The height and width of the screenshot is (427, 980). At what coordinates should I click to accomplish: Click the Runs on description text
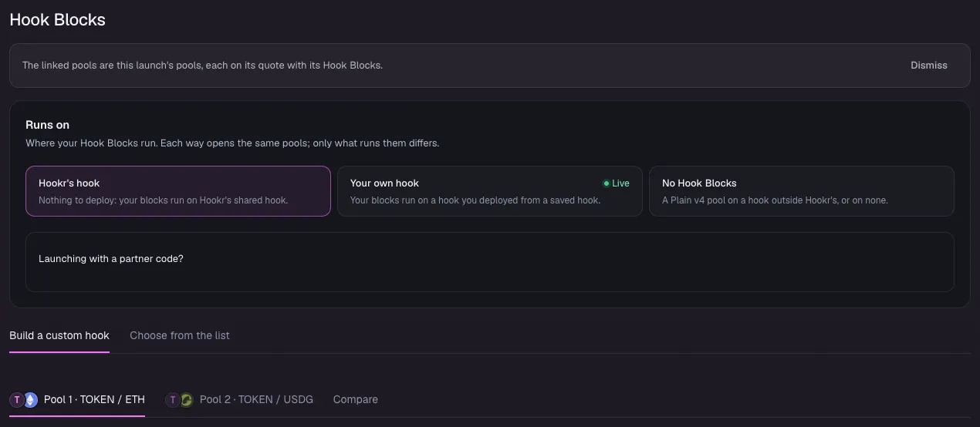(232, 143)
